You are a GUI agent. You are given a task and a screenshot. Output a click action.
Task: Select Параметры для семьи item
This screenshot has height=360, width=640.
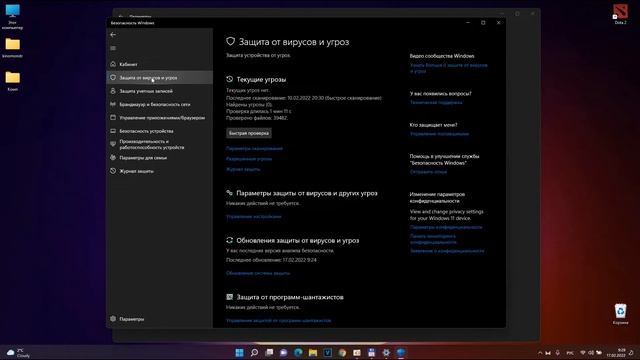(160, 158)
